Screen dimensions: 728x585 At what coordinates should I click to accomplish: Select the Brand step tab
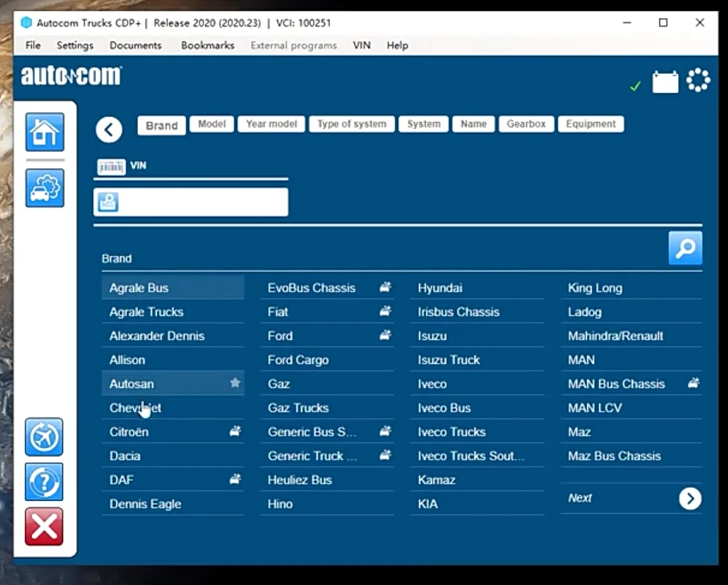(162, 126)
